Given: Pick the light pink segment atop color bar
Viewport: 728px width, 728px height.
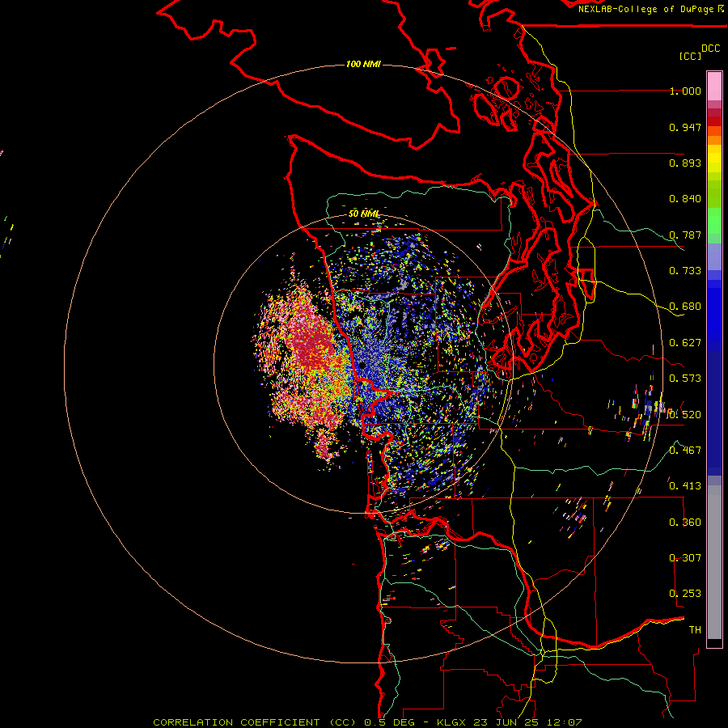Looking at the screenshot, I should tap(714, 87).
